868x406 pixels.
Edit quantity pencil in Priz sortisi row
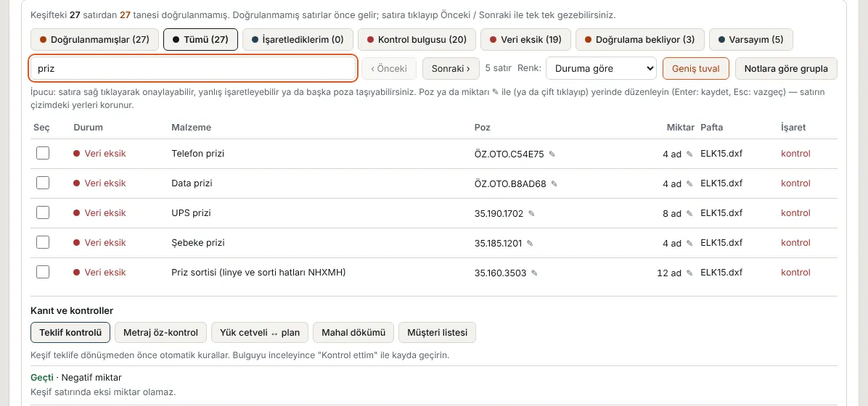pos(689,273)
